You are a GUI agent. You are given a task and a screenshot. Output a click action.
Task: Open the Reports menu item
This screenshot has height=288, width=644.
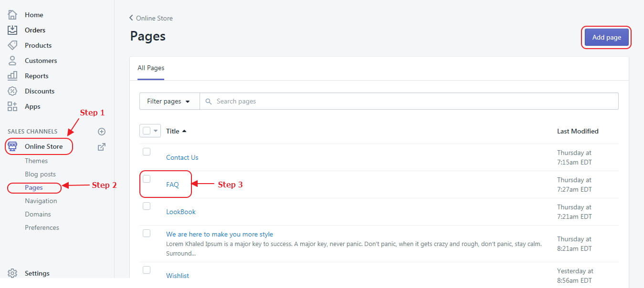(37, 76)
